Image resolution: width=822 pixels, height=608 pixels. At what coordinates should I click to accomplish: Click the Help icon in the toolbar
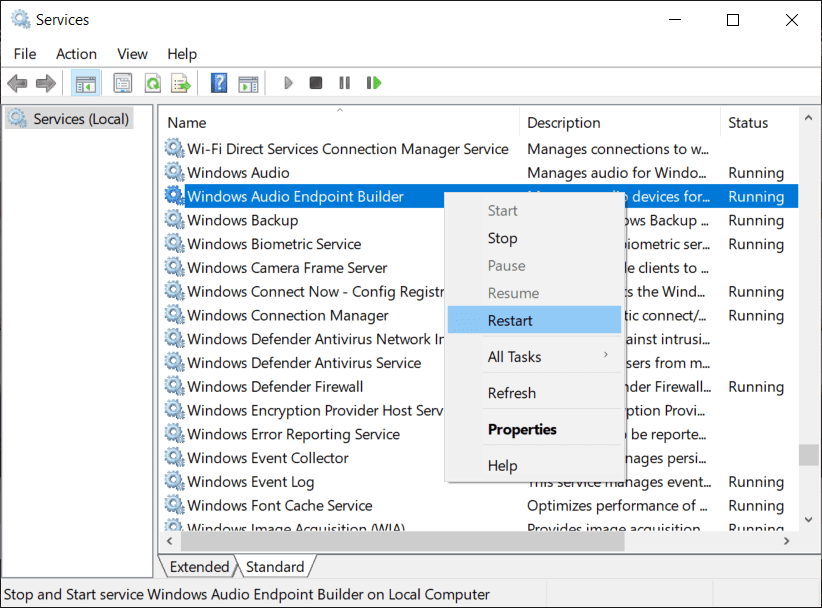[x=219, y=82]
